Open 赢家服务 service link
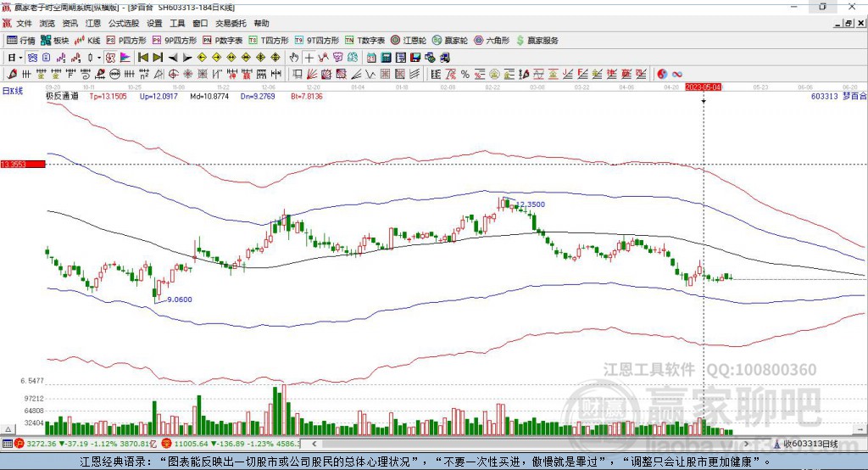The image size is (868, 470). click(537, 41)
